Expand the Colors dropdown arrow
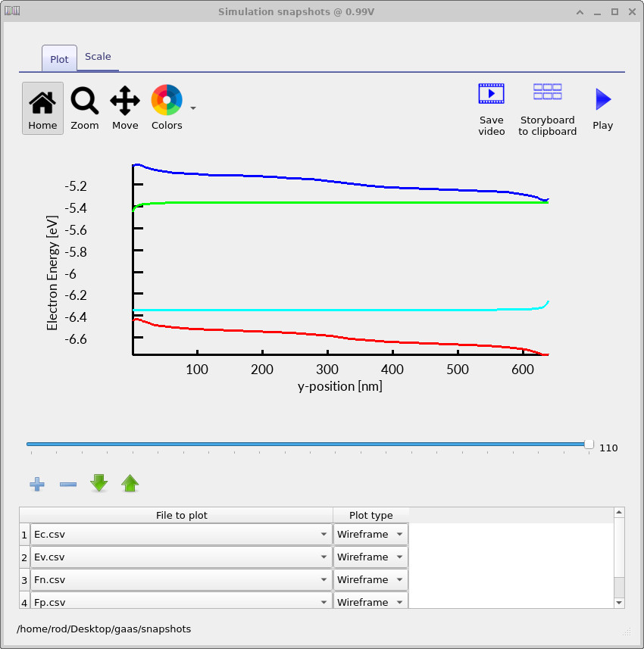644x649 pixels. [x=193, y=108]
